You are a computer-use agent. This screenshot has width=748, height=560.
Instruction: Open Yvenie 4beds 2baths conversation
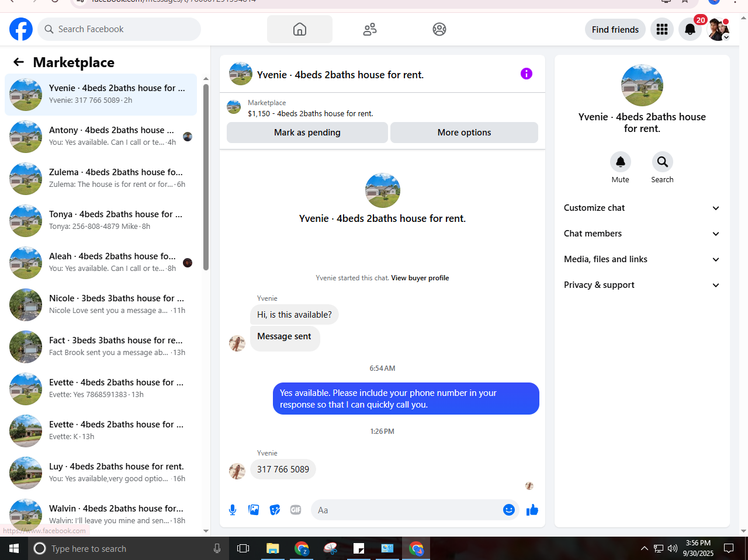[101, 95]
